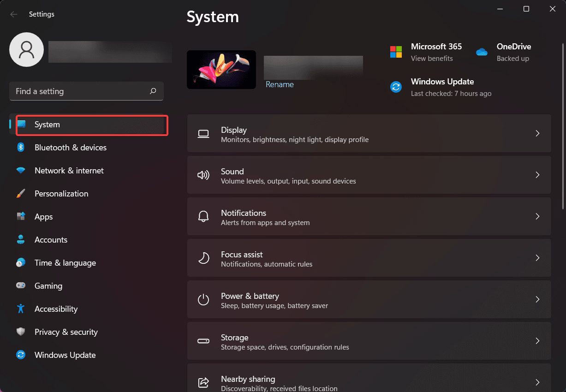The width and height of the screenshot is (566, 392).
Task: Select the Personalization paintbrush icon
Action: (21, 194)
